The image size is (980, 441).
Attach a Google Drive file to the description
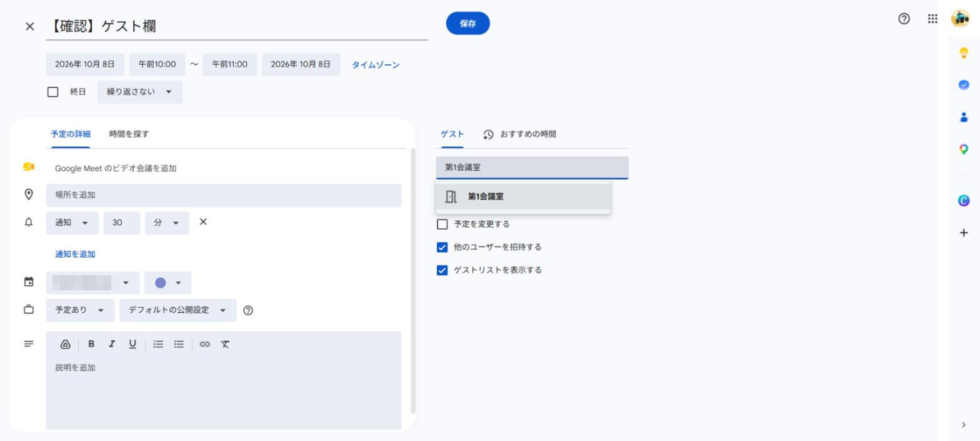[65, 344]
